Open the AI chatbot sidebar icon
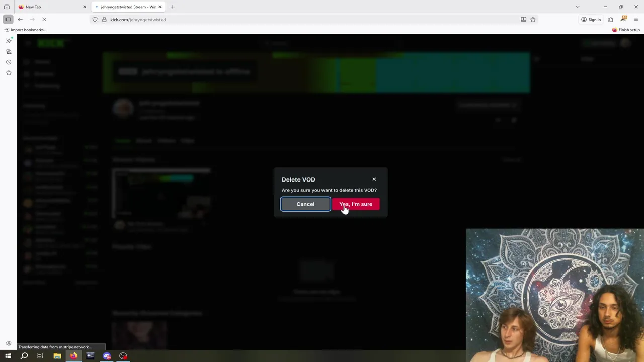 coord(9,40)
